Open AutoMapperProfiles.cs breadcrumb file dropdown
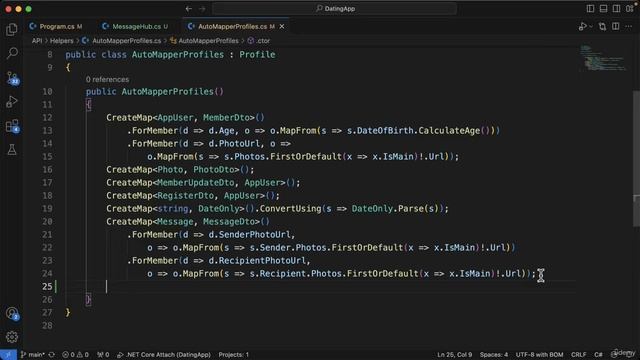This screenshot has width=640, height=360. (122, 41)
